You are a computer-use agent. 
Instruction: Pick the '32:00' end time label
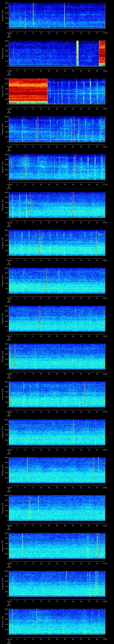pyautogui.click(x=105, y=601)
